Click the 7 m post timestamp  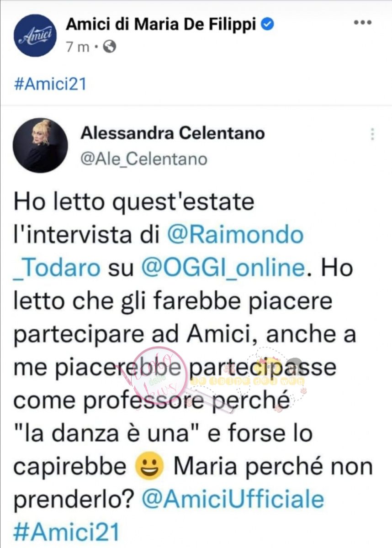coord(78,47)
